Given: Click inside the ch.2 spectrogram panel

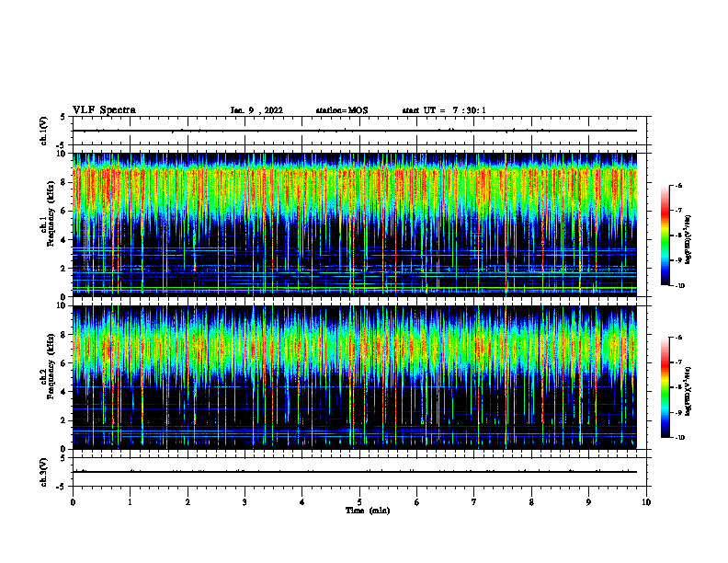Looking at the screenshot, I should tap(355, 377).
